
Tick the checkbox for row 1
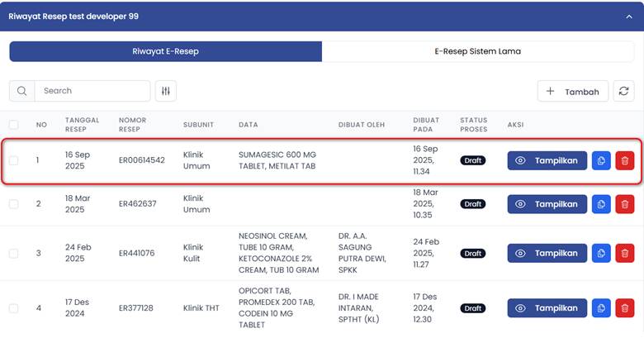(x=14, y=160)
